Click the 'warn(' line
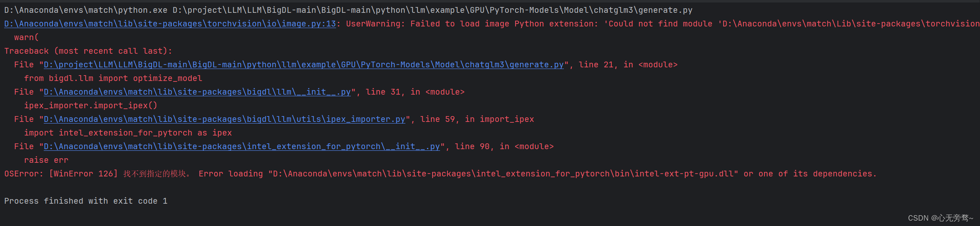 pos(26,37)
